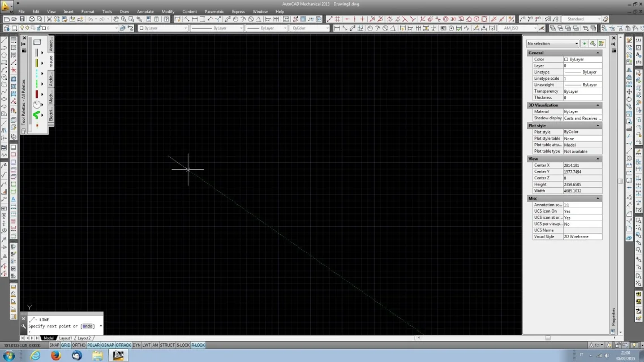Toggle S-LOCK in the status bar

coord(183,345)
